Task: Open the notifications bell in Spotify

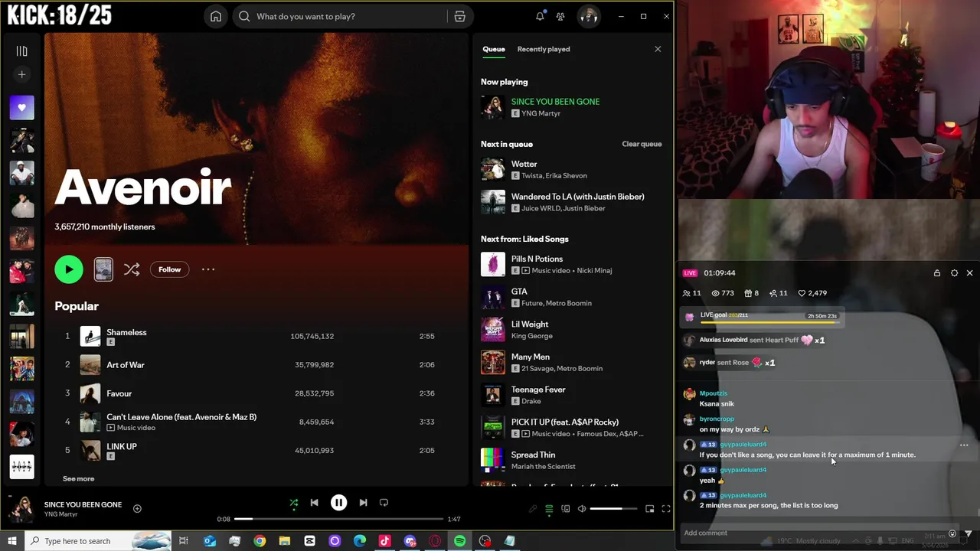Action: pos(540,16)
